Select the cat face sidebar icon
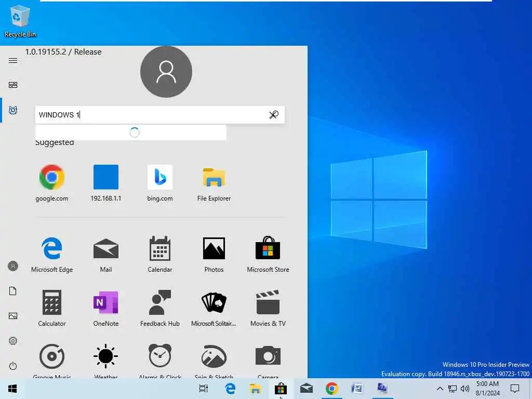The width and height of the screenshot is (532, 399). pyautogui.click(x=13, y=110)
